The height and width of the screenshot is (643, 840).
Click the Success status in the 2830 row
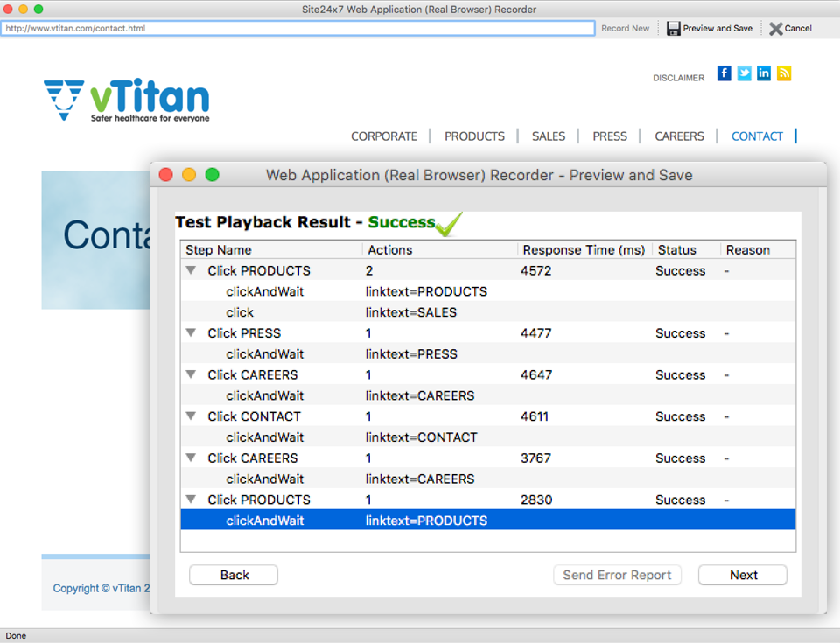tap(681, 500)
